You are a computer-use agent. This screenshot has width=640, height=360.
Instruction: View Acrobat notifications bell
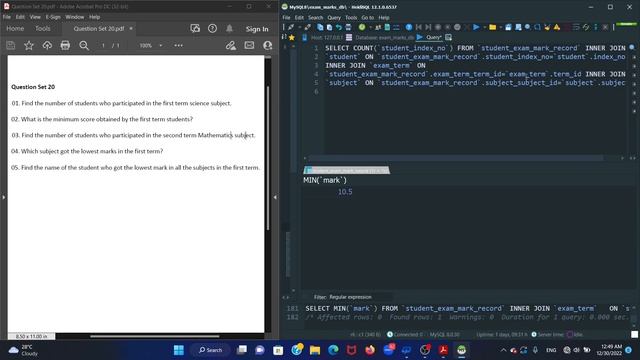coord(229,29)
